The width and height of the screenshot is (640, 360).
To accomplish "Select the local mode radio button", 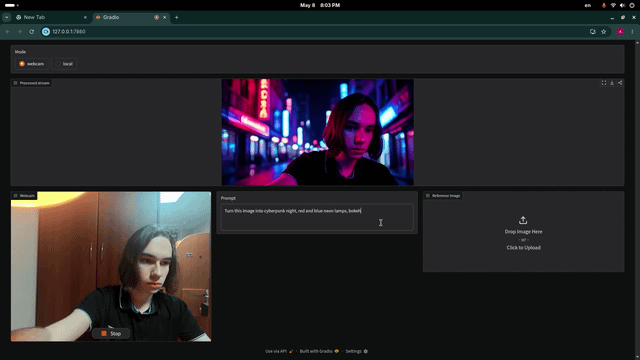I will [58, 64].
